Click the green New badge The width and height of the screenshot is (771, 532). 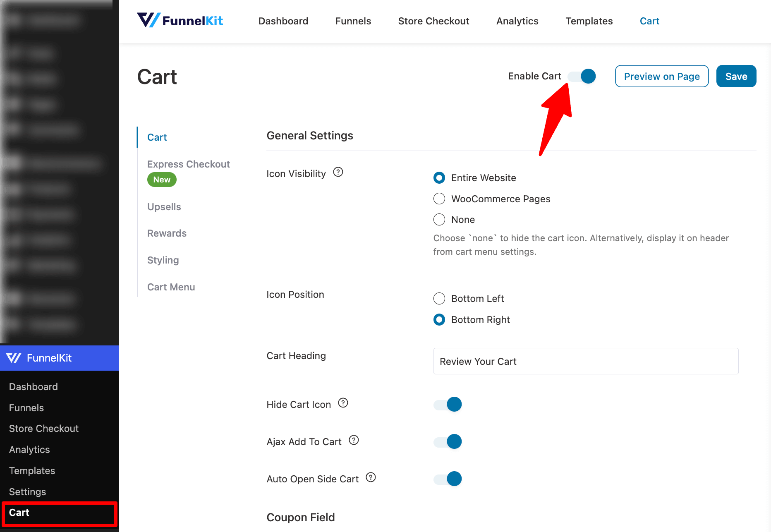(x=162, y=180)
